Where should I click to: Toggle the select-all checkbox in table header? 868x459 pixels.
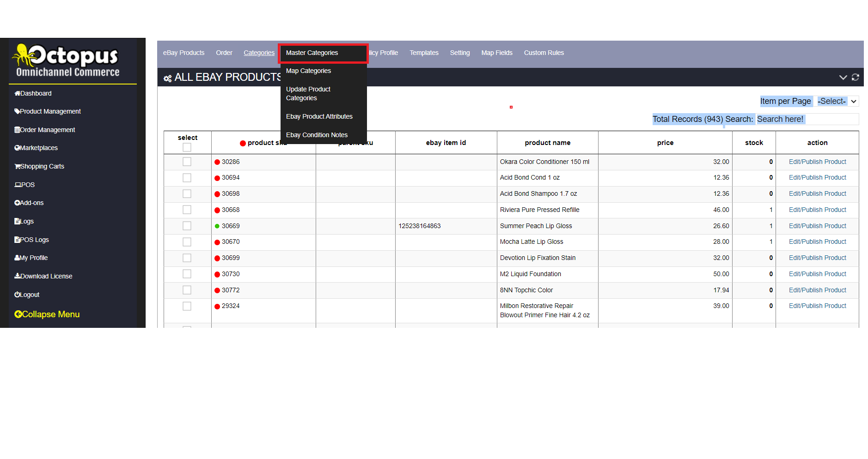click(x=187, y=147)
